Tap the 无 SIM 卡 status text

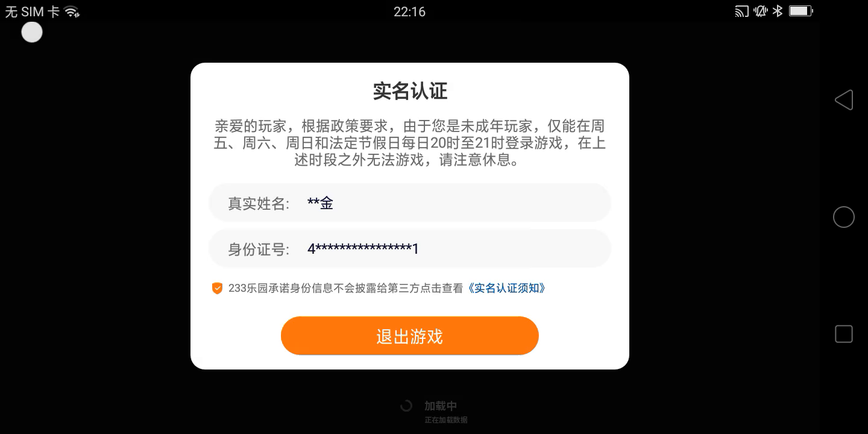pos(32,11)
